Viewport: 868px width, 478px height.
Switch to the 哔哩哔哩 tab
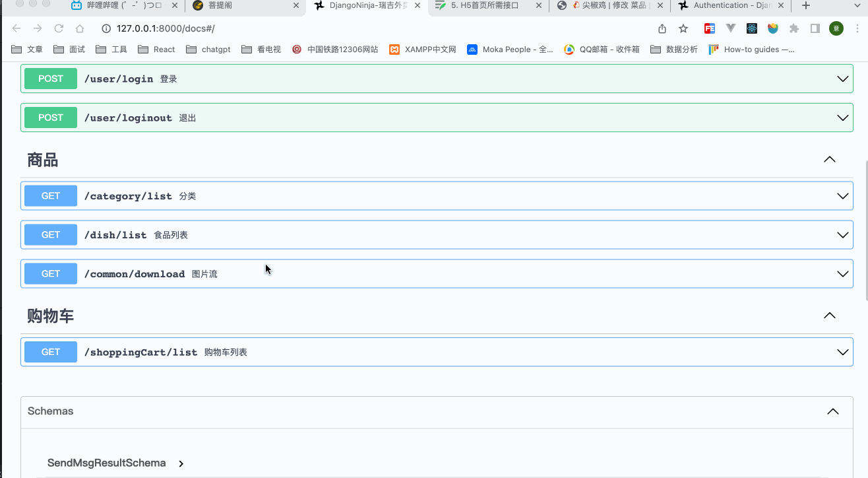[123, 5]
